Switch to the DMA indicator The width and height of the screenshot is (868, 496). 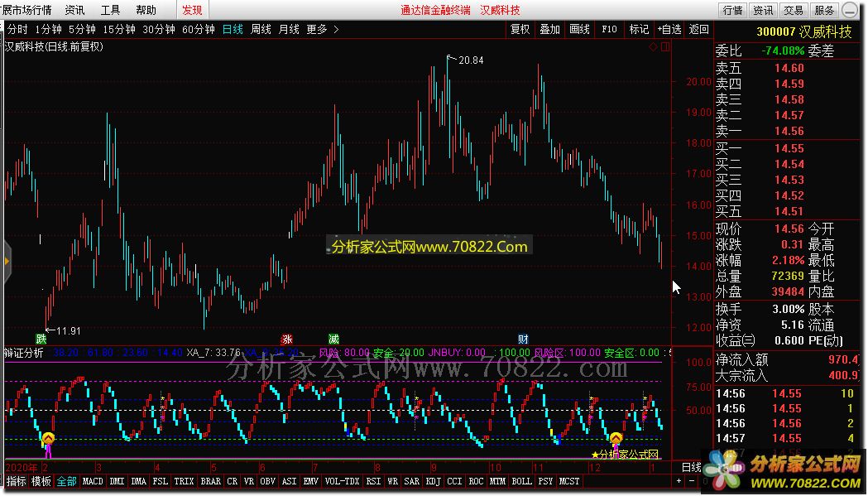(x=139, y=481)
